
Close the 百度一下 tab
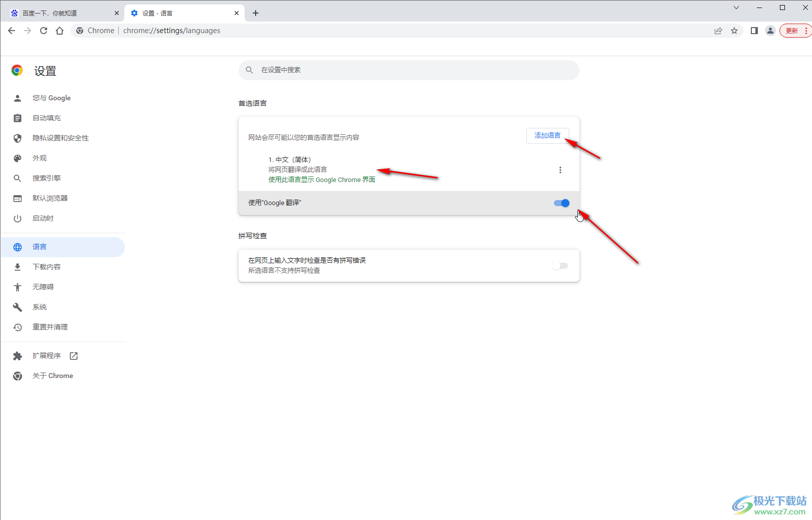click(x=116, y=13)
